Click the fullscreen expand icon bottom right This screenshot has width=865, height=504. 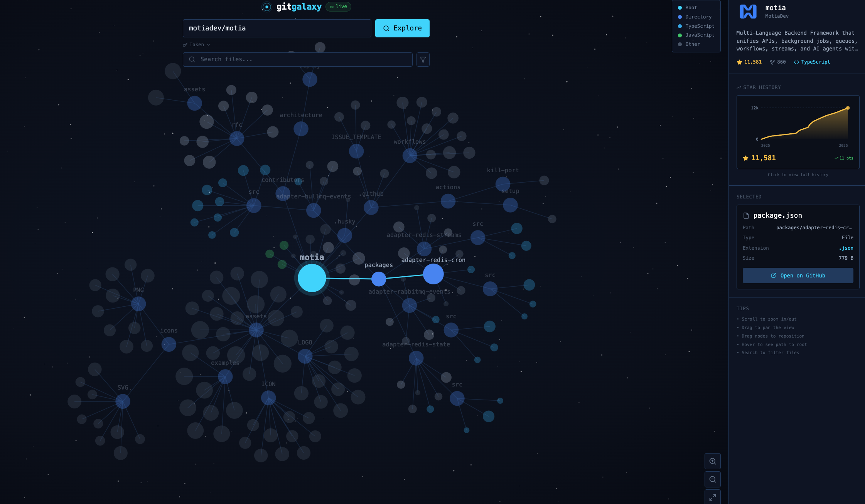click(712, 497)
